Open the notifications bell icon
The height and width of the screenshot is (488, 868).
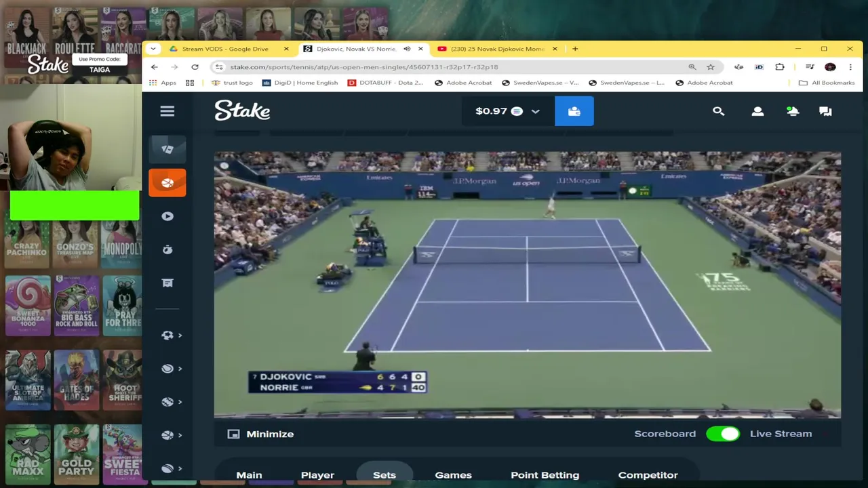click(x=792, y=111)
